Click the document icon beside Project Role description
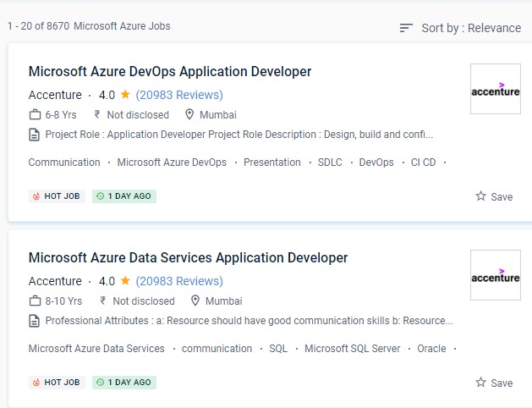This screenshot has height=408, width=532. click(35, 135)
